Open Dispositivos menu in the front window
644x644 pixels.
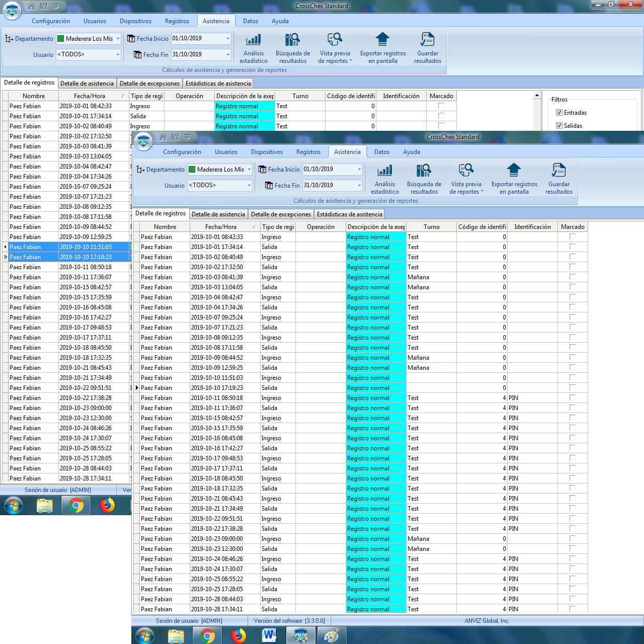[267, 152]
